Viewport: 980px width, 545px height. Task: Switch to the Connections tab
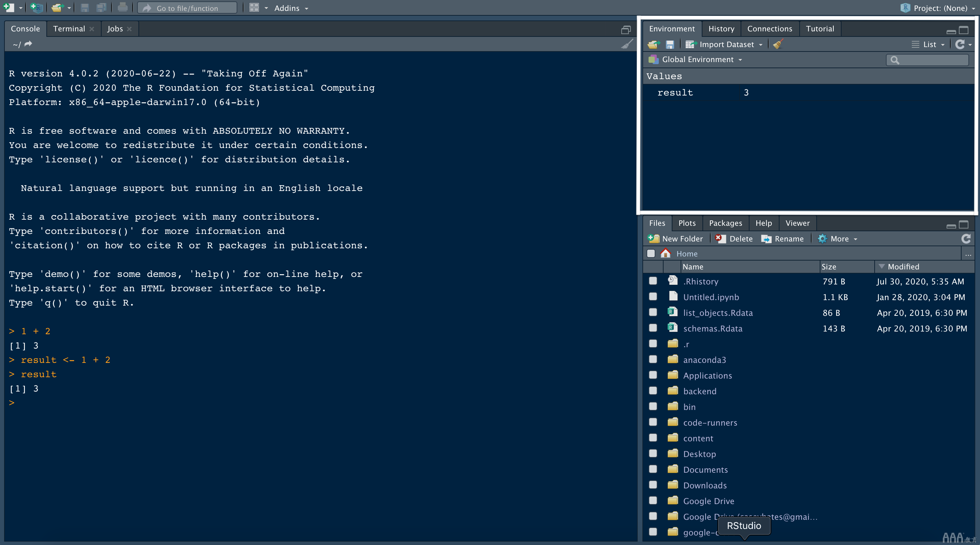click(770, 29)
